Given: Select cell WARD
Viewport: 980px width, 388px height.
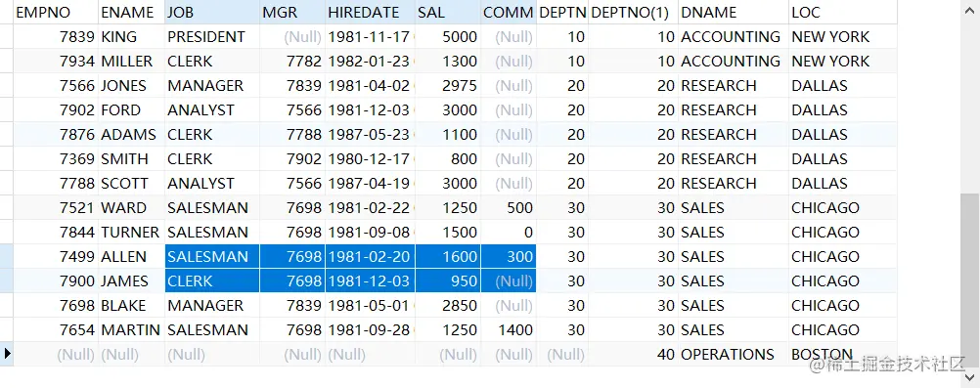Looking at the screenshot, I should tap(131, 207).
